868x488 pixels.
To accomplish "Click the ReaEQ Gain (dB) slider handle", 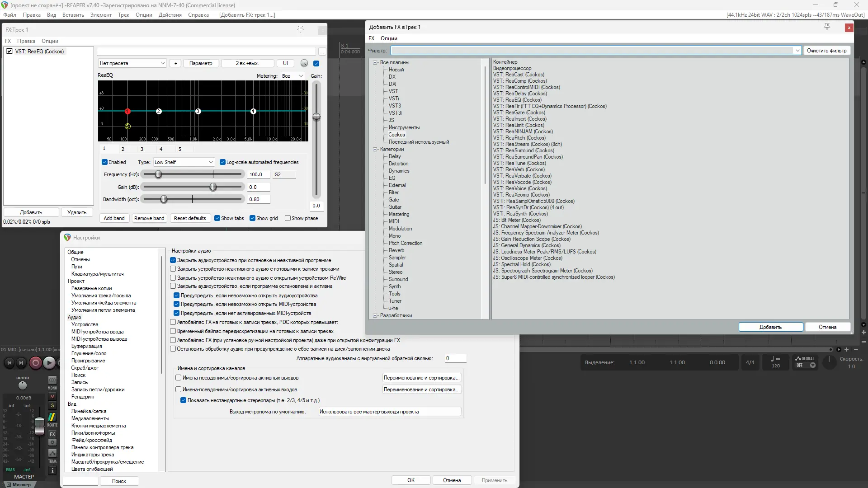I will (213, 187).
